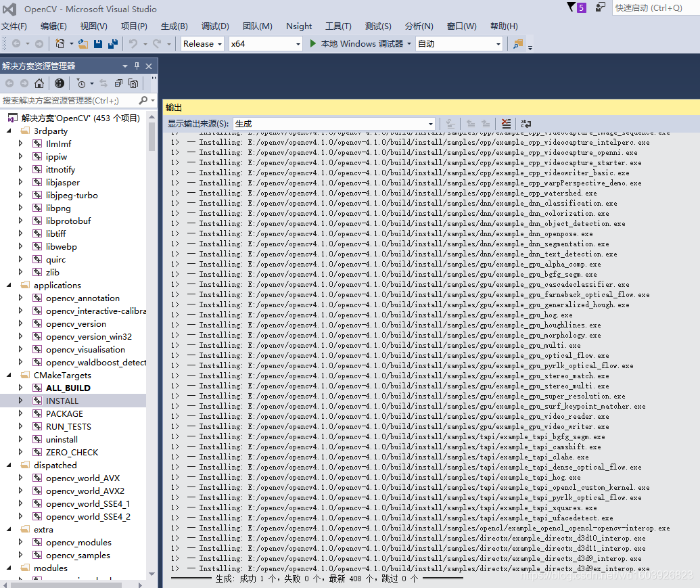Expand the ALL_BUILD project node
The image size is (700, 588).
click(20, 388)
